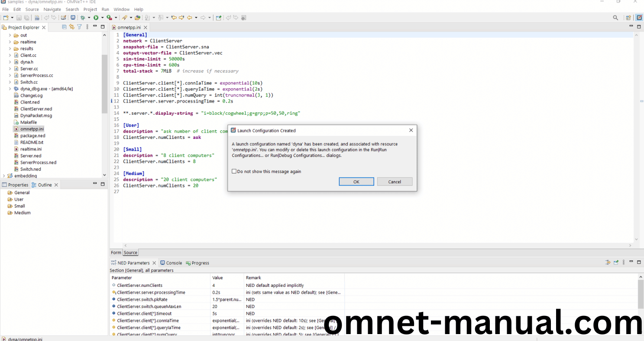644x341 pixels.
Task: Click the green Run toolbar icon
Action: coord(96,18)
